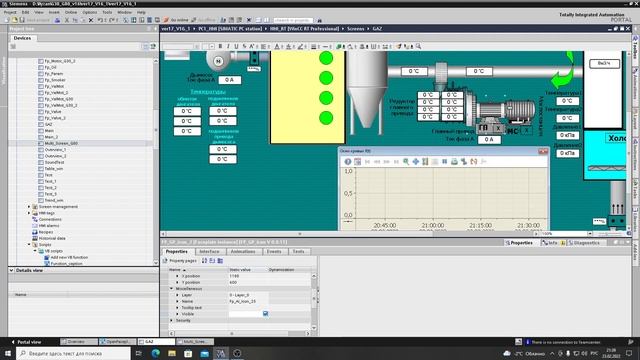Open the Edit menu
The image size is (640, 360).
[x=25, y=12]
